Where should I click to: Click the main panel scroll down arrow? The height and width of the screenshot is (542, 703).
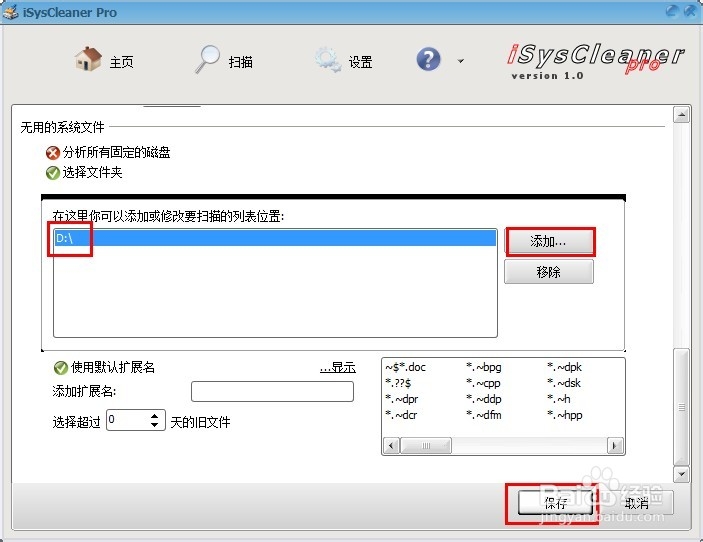(x=681, y=474)
